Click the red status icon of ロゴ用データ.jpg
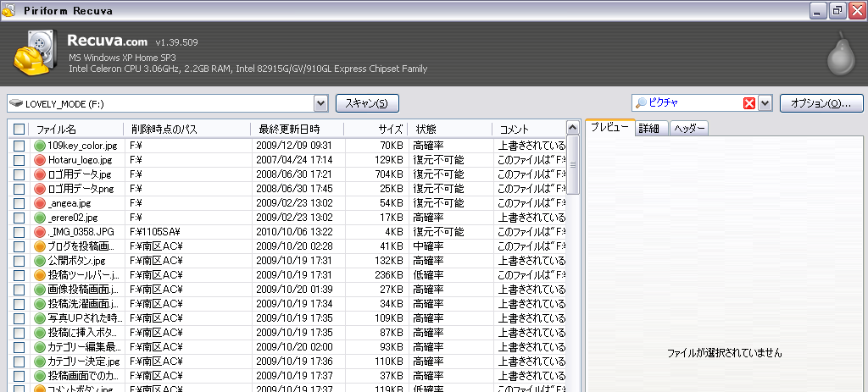Screen dimensions: 868x392 tap(39, 174)
